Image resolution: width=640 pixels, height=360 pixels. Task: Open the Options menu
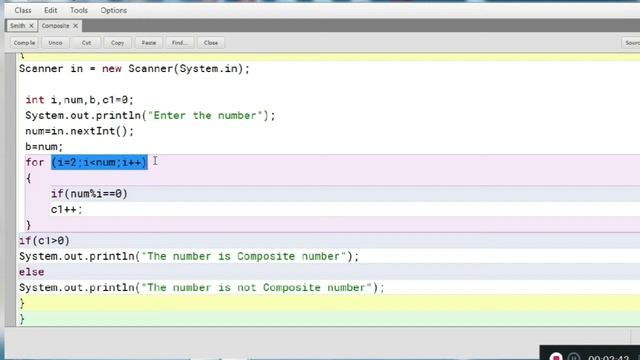click(x=113, y=10)
